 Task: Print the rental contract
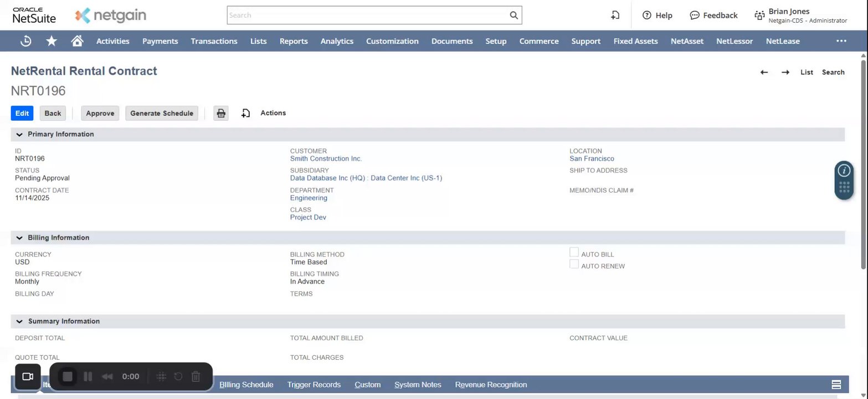coord(221,113)
